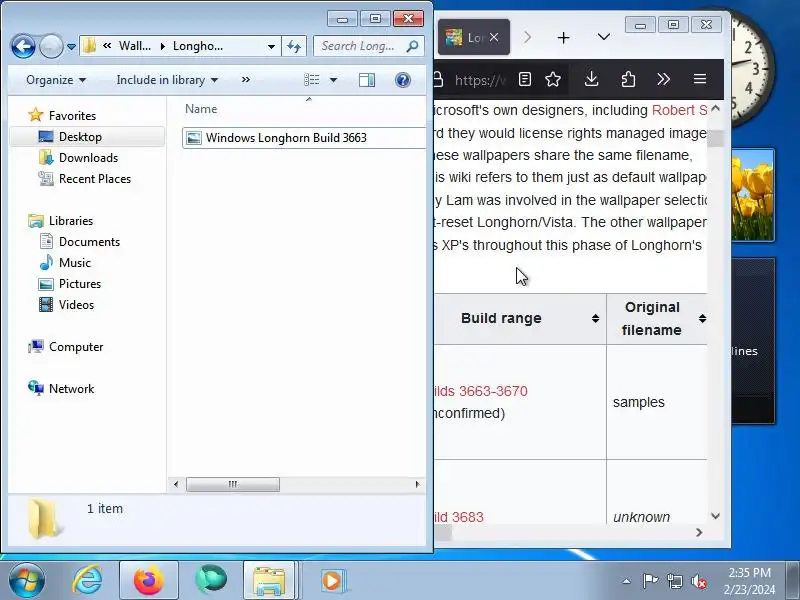Select Recent Places under Favorites
Image resolution: width=800 pixels, height=600 pixels.
click(x=95, y=179)
